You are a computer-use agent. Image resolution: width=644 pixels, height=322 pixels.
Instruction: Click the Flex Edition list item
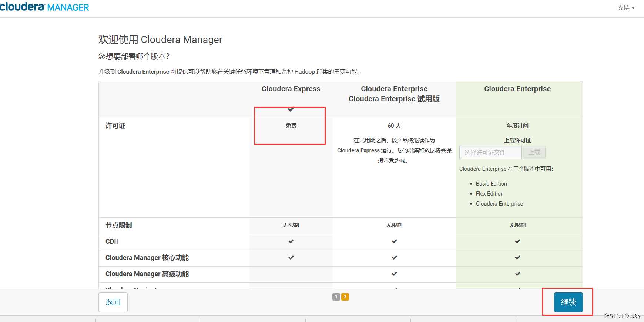tap(490, 194)
